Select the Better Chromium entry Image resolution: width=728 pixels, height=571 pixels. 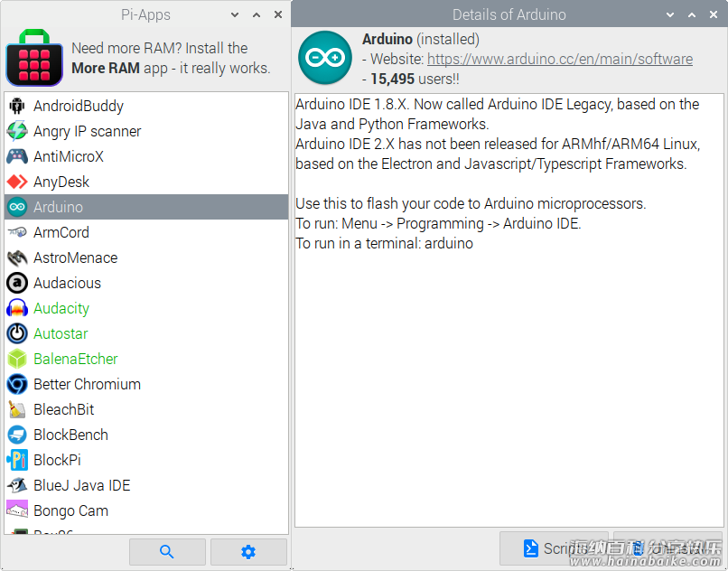pyautogui.click(x=146, y=384)
